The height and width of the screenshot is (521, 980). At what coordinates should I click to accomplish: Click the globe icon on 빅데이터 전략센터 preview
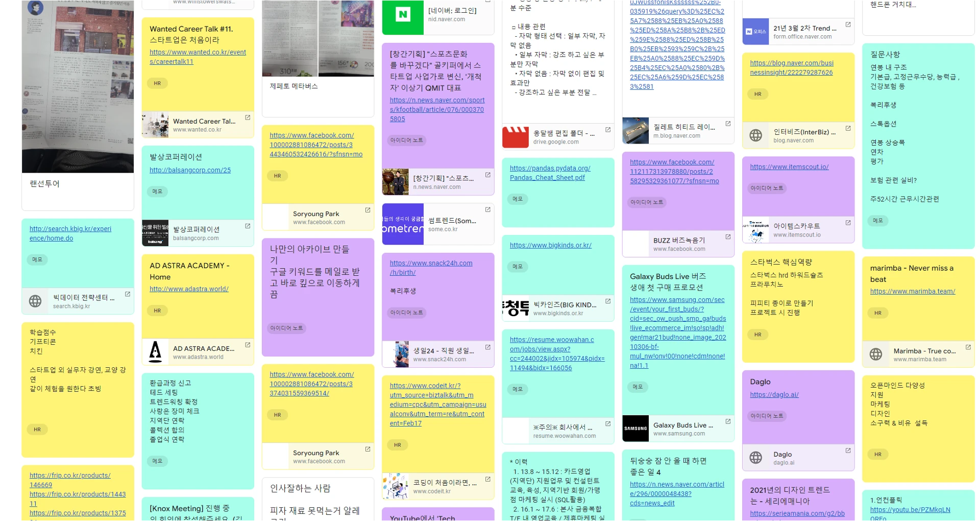pyautogui.click(x=35, y=301)
